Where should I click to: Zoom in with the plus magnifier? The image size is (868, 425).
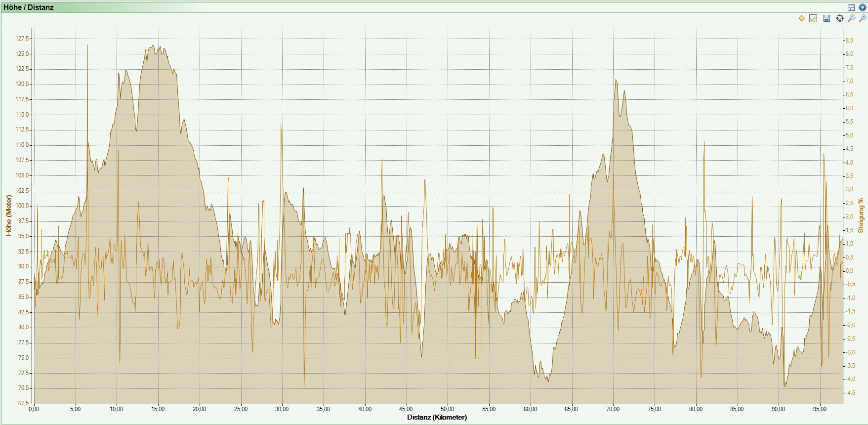pyautogui.click(x=863, y=18)
